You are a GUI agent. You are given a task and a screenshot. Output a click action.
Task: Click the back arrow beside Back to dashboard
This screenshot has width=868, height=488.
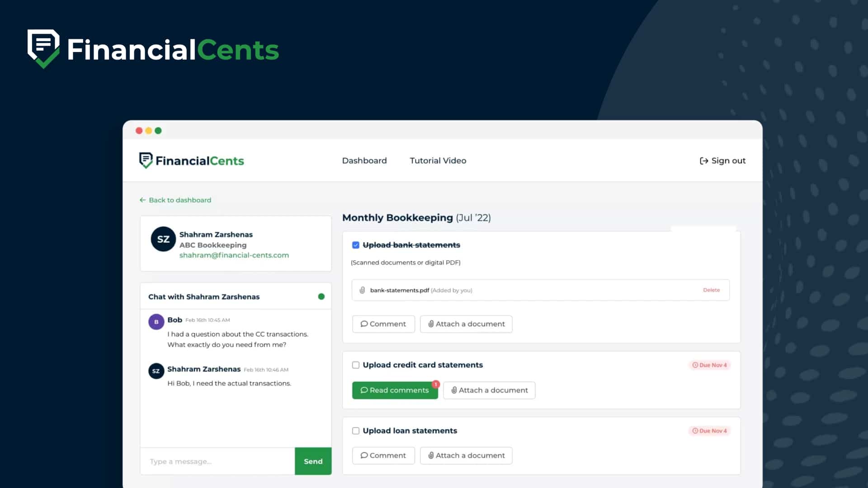tap(142, 200)
